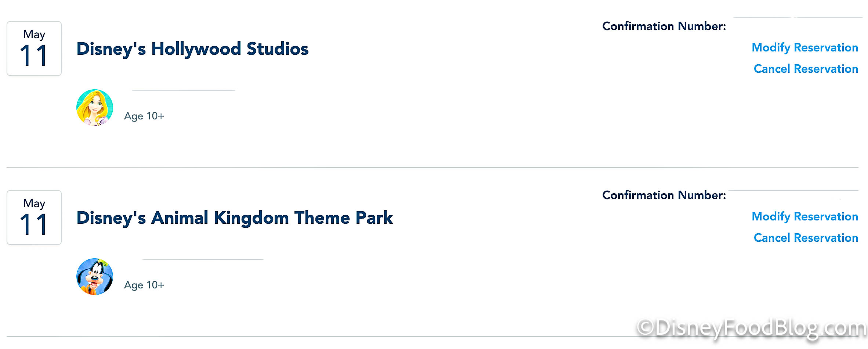Click Confirmation Number label for Animal Kingdom
Screen dimensions: 868x349
664,195
